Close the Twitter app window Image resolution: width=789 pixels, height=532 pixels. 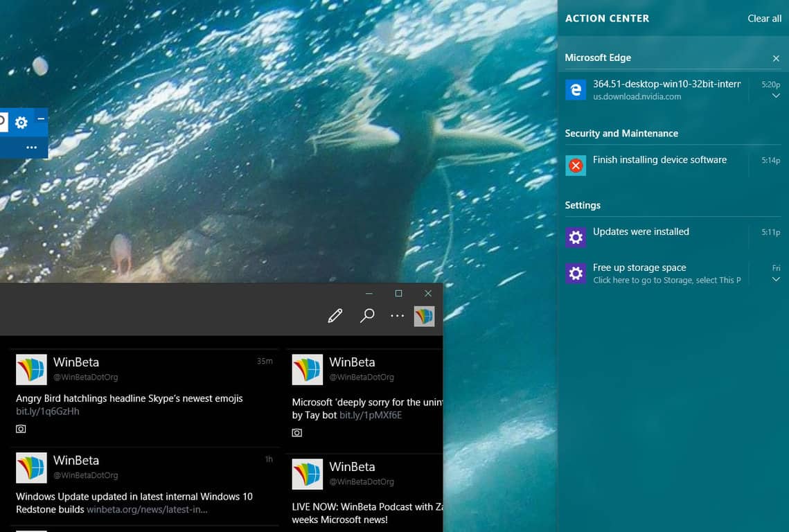(427, 294)
